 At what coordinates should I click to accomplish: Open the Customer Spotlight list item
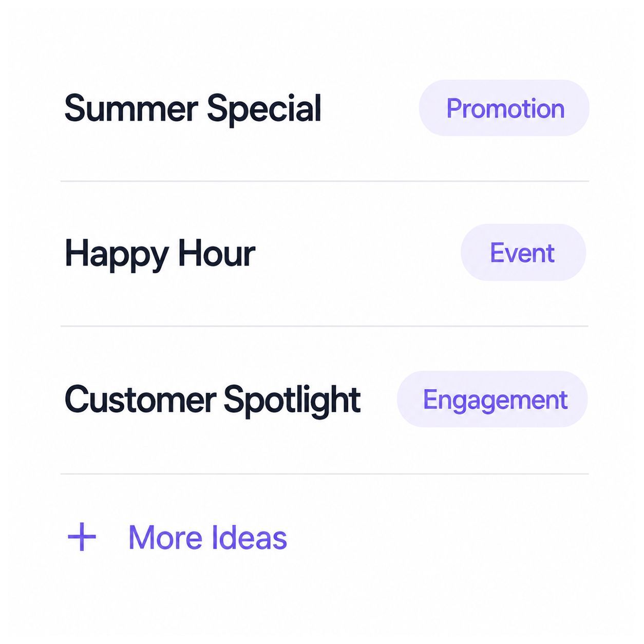point(325,400)
